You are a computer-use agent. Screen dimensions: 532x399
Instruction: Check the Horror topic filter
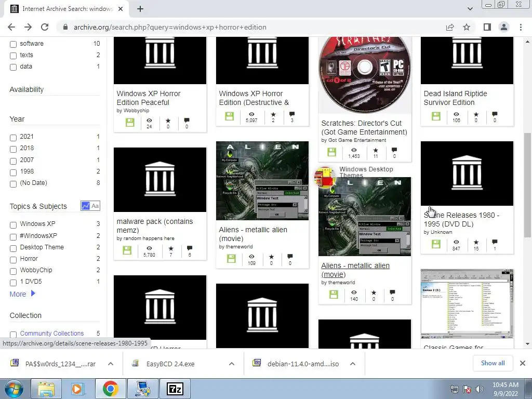coord(13,260)
